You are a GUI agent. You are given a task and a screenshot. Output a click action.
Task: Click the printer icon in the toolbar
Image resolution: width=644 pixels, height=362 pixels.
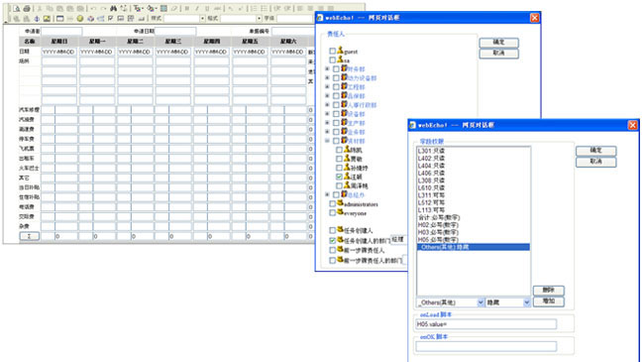(27, 8)
